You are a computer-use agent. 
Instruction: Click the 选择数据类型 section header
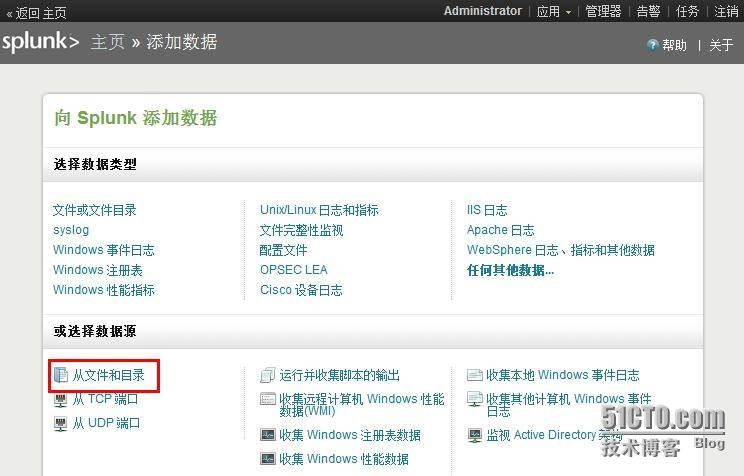tap(95, 164)
